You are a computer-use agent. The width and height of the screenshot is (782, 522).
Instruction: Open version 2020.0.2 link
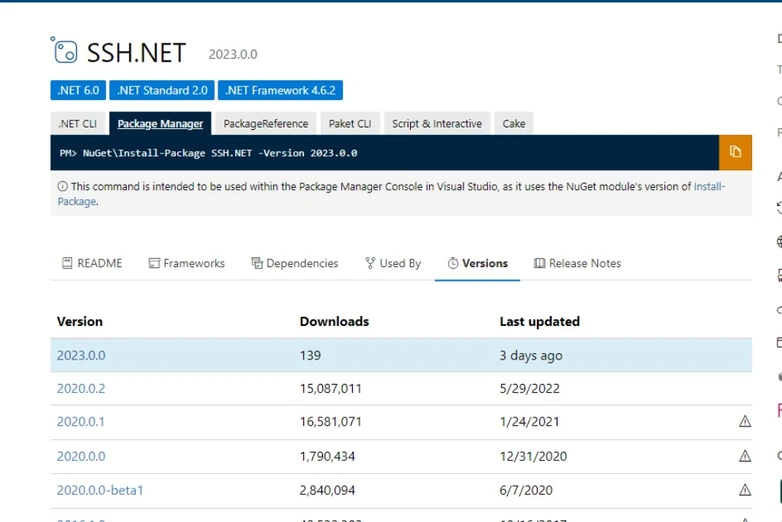point(81,388)
